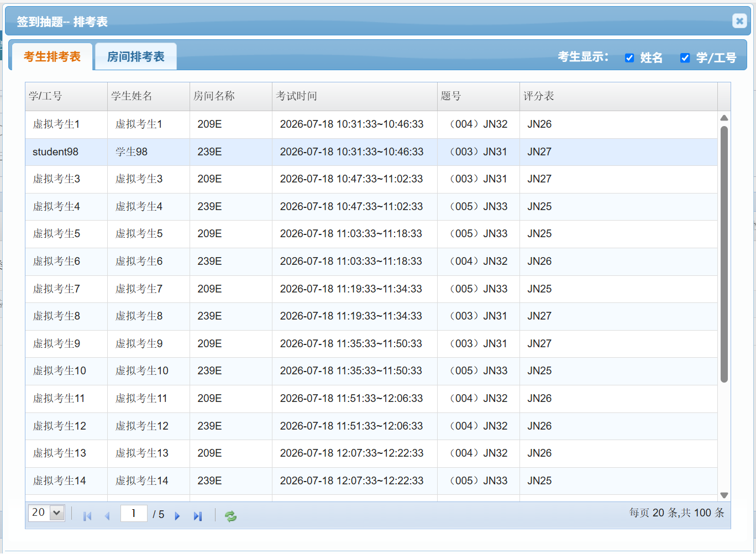Click room 209E in the 虚拟考生11 row

(231, 399)
